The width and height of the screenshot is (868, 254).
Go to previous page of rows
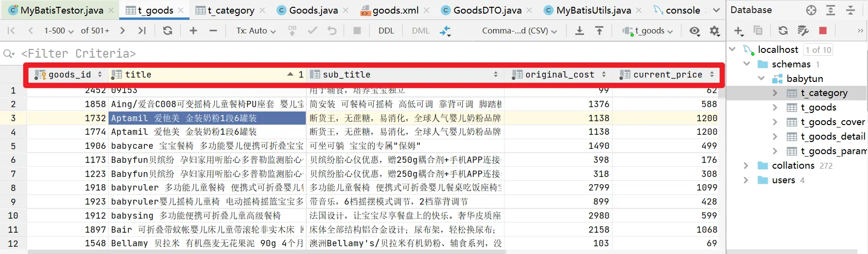[31, 31]
